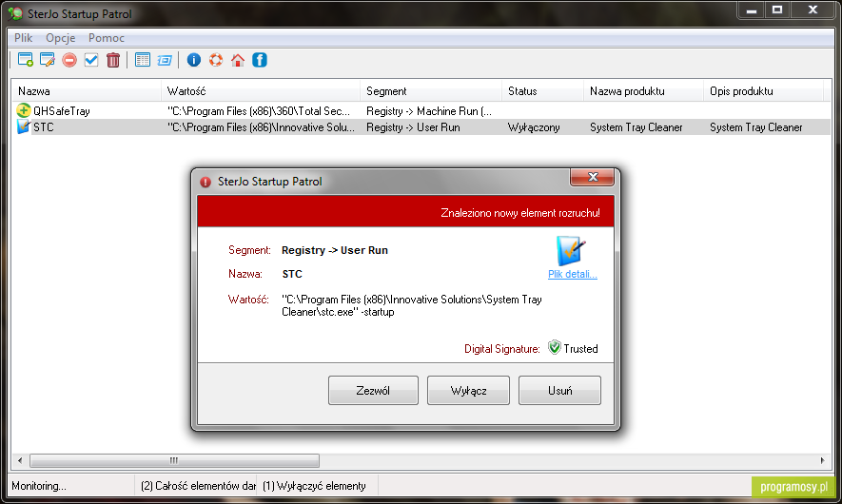
Task: Click the STC row icon
Action: (23, 126)
